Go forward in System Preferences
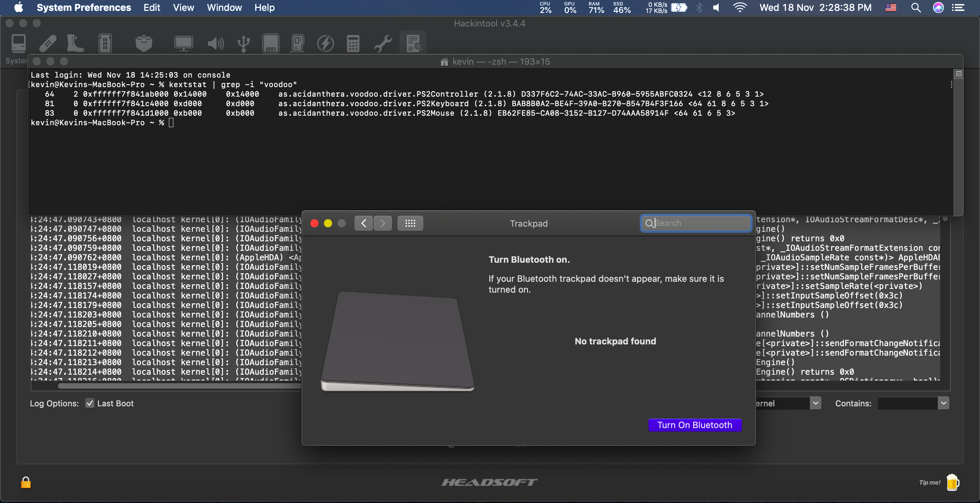 tap(383, 223)
